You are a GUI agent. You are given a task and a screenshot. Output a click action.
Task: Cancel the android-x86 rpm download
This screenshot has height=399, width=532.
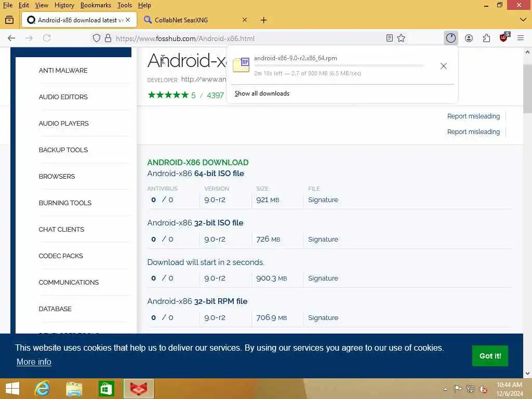[444, 66]
